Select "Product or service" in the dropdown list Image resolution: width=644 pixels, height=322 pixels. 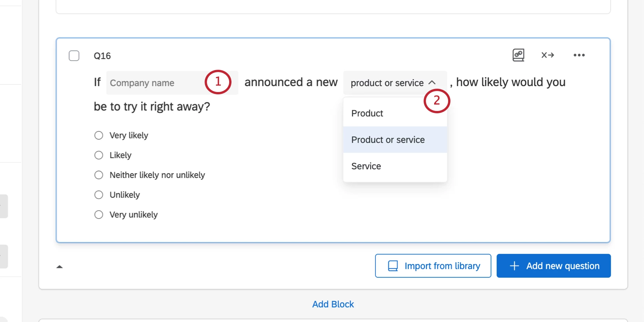click(x=388, y=140)
